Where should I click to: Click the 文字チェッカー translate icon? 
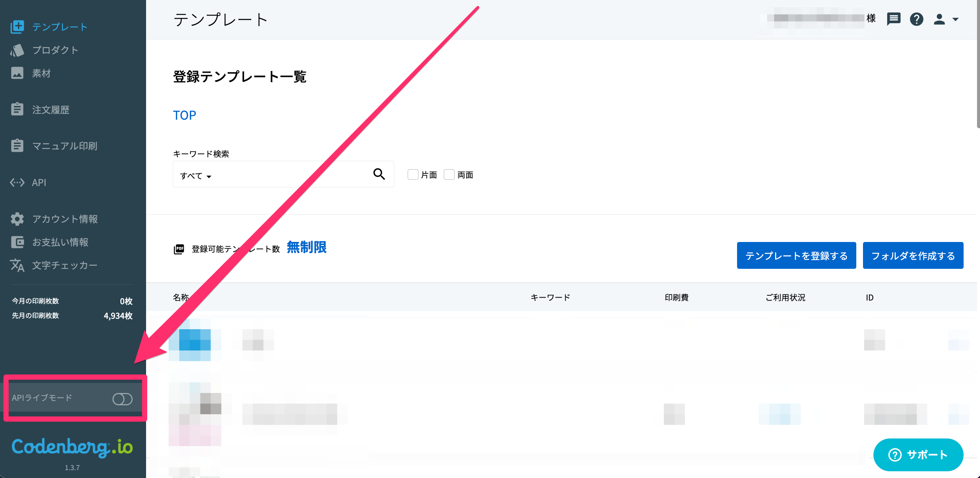[x=17, y=265]
